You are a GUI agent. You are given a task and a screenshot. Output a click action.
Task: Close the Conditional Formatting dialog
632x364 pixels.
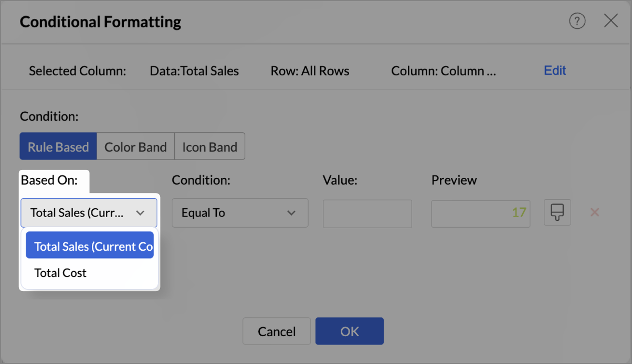[610, 22]
